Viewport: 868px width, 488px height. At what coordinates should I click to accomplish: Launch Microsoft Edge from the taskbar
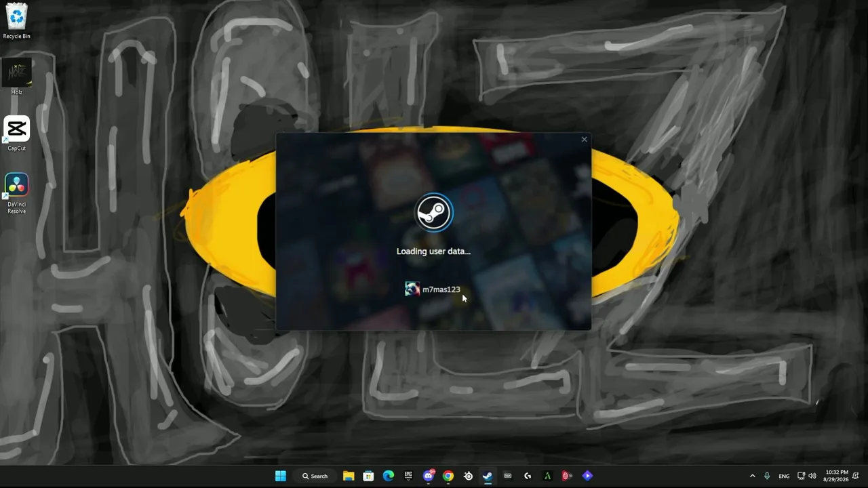[389, 476]
